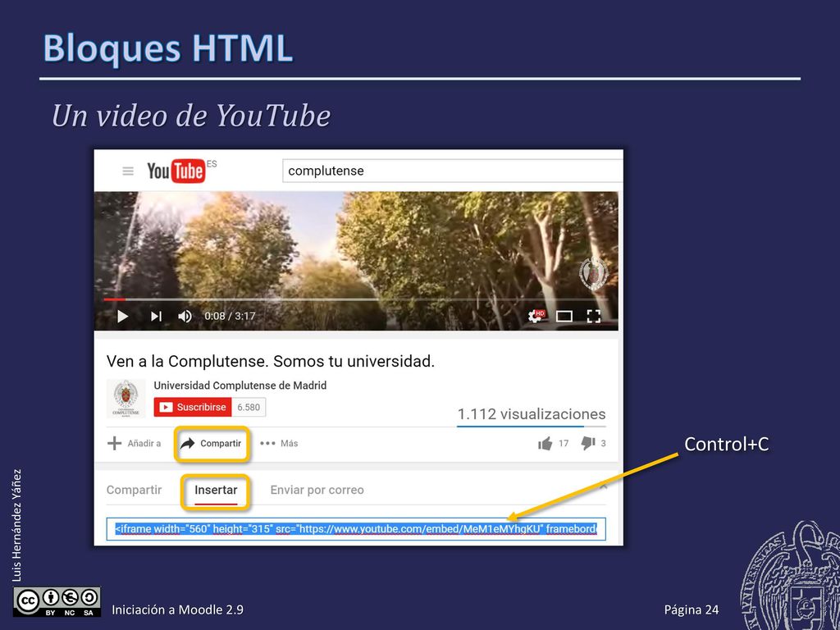Image resolution: width=840 pixels, height=630 pixels.
Task: Select the Insertar tab
Action: (x=216, y=491)
